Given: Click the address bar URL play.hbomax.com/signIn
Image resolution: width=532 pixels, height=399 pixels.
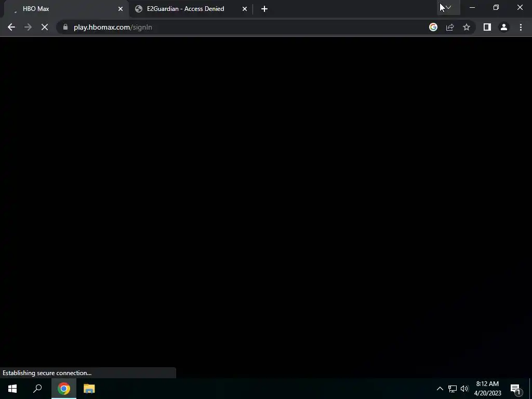Looking at the screenshot, I should click(x=113, y=27).
